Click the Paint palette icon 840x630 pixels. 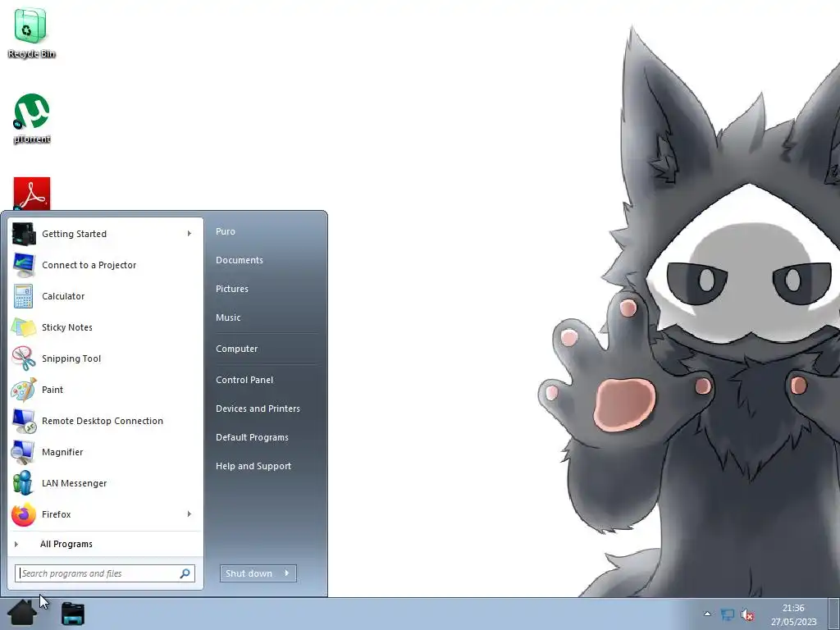(x=24, y=390)
